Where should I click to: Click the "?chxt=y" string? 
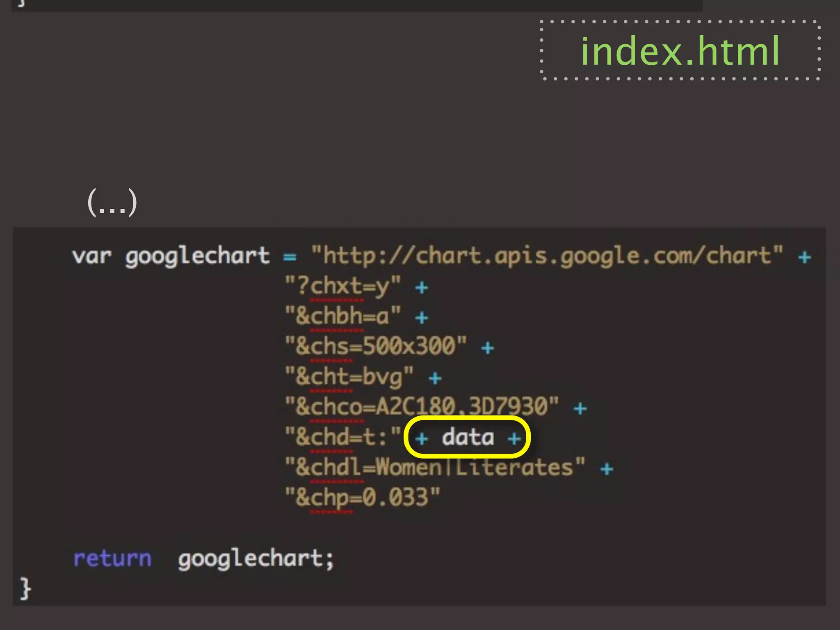click(x=343, y=286)
